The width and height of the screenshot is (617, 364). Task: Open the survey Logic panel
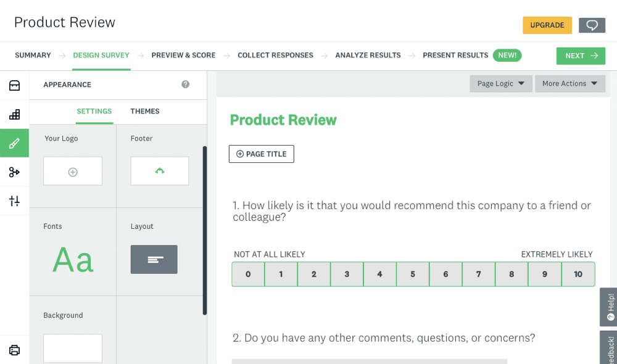(14, 172)
